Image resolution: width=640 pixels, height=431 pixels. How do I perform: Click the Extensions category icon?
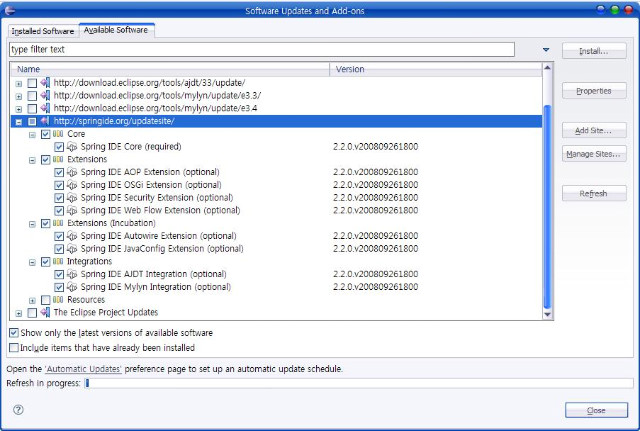point(58,159)
